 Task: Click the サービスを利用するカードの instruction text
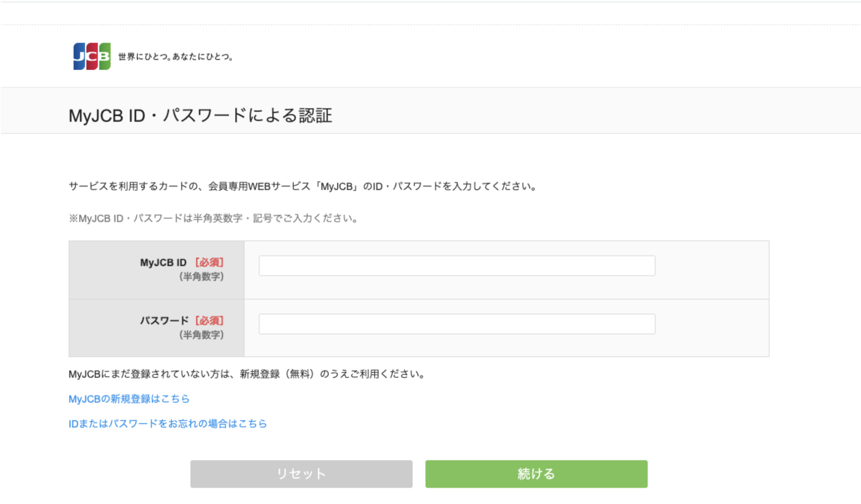point(303,186)
